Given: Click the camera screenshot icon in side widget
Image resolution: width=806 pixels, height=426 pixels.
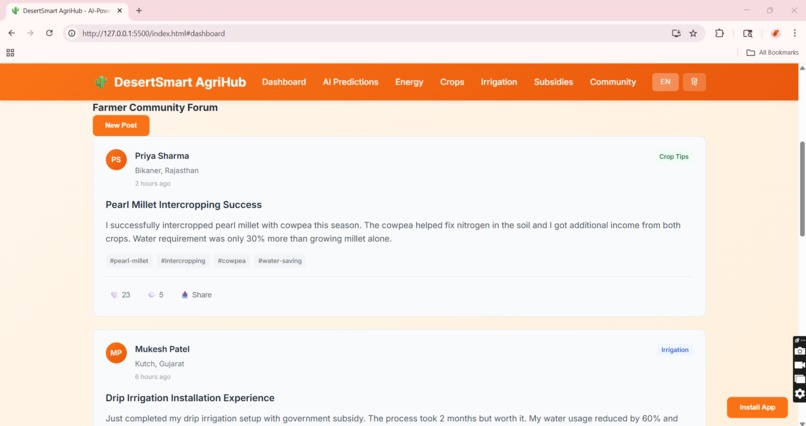Looking at the screenshot, I should coord(799,351).
